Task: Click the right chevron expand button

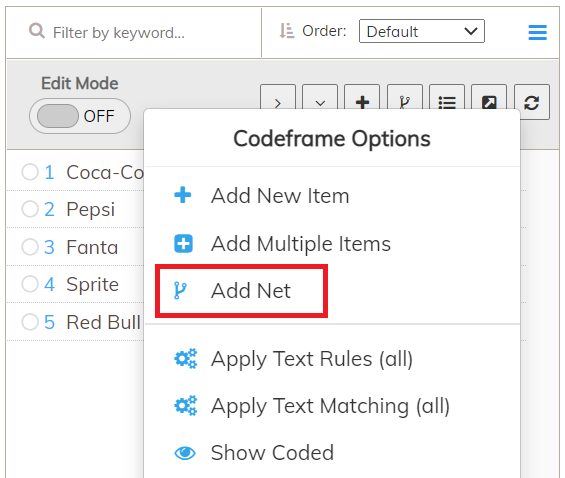Action: point(278,102)
